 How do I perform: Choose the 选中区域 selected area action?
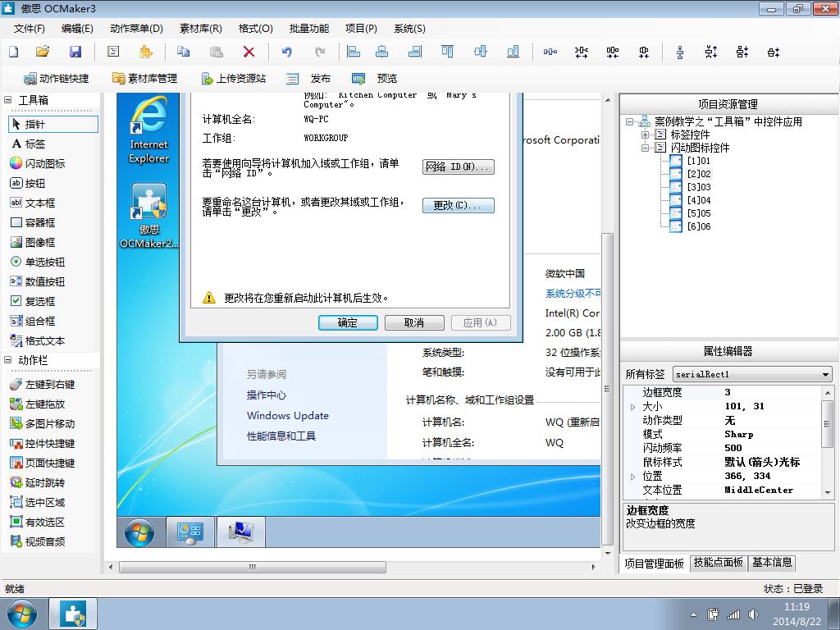click(x=38, y=503)
